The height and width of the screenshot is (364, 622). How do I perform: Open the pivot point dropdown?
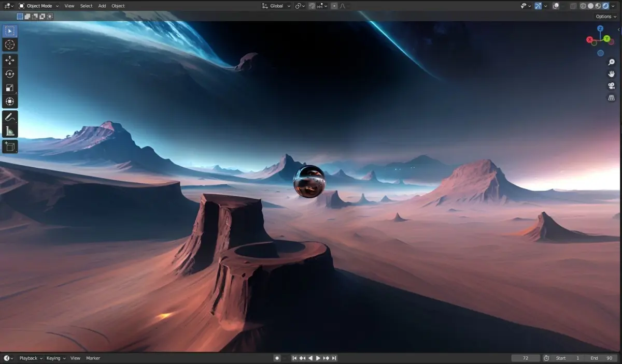point(300,6)
